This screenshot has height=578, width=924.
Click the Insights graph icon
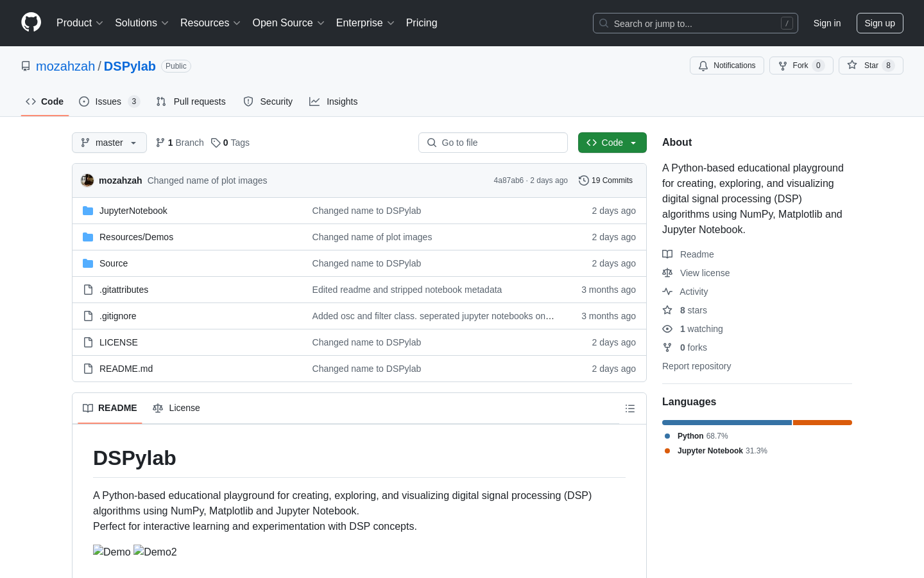(x=314, y=101)
